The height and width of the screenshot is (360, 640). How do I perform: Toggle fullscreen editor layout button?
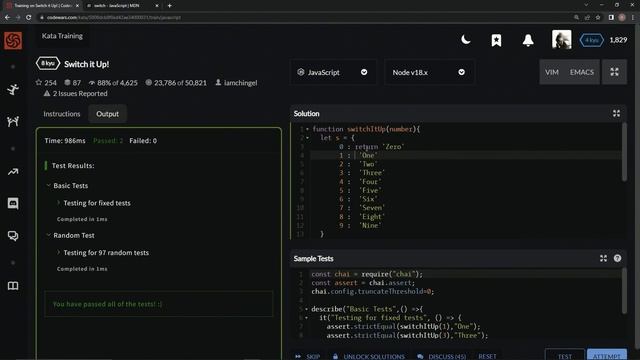614,72
